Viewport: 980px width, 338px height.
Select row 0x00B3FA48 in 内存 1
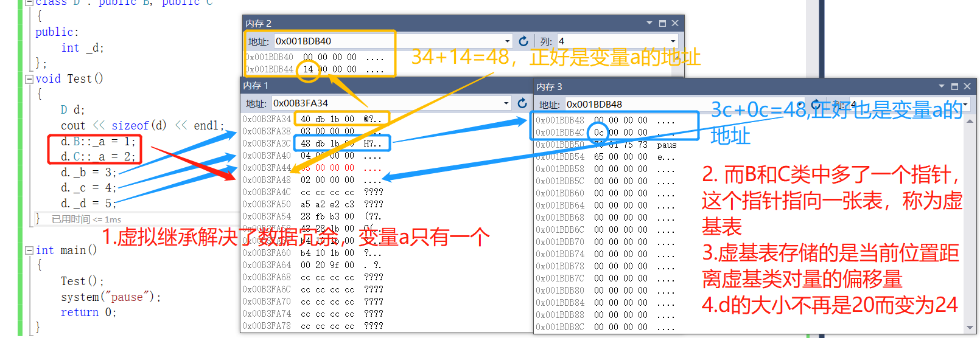pyautogui.click(x=313, y=180)
